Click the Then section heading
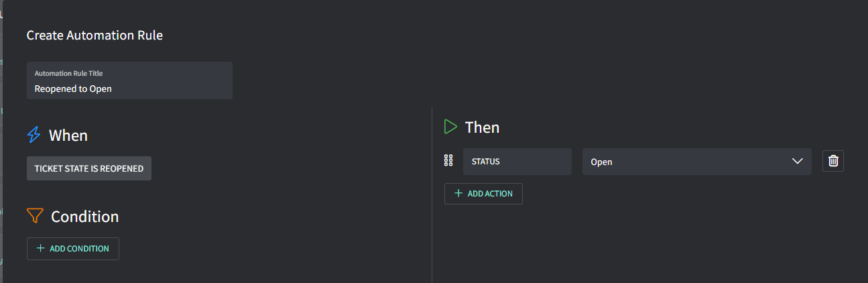The image size is (868, 283). (482, 127)
